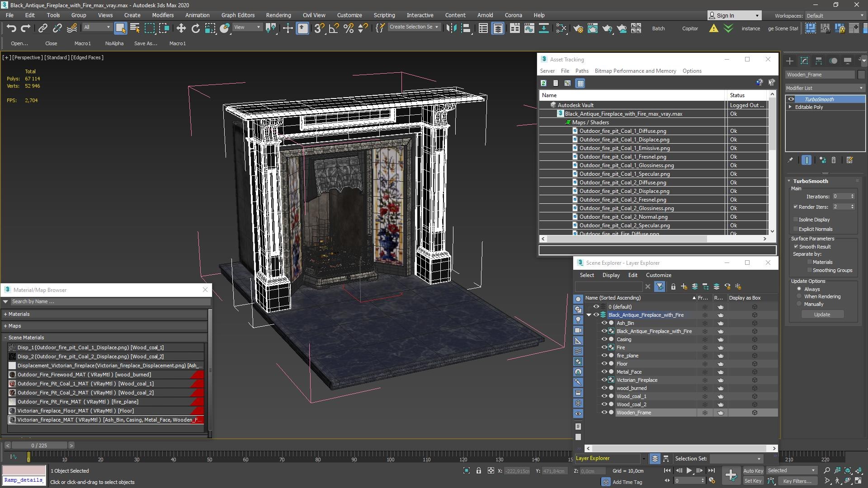Click Remove modifier trash icon
The width and height of the screenshot is (868, 488).
[834, 160]
